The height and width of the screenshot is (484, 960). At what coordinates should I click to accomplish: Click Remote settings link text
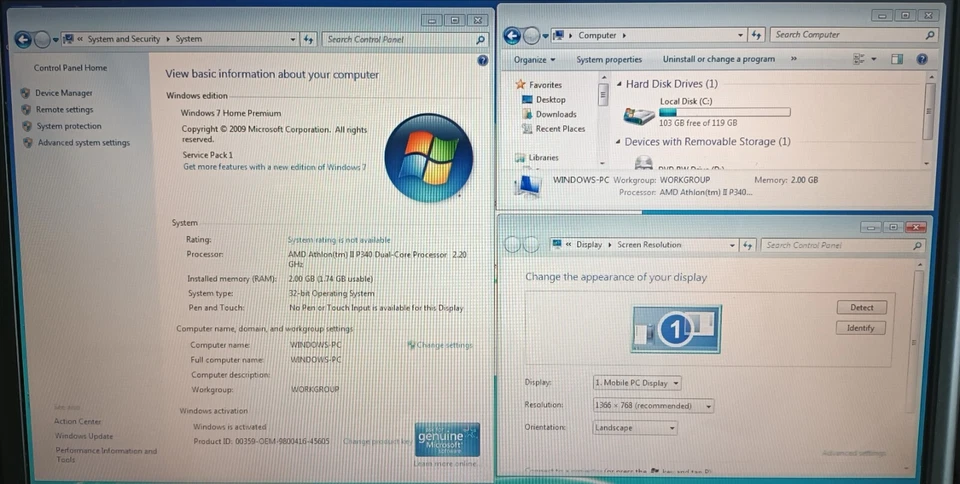pyautogui.click(x=64, y=110)
